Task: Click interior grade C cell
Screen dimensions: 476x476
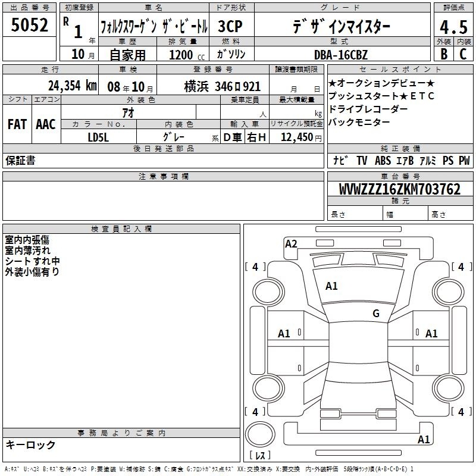Action: pos(463,54)
